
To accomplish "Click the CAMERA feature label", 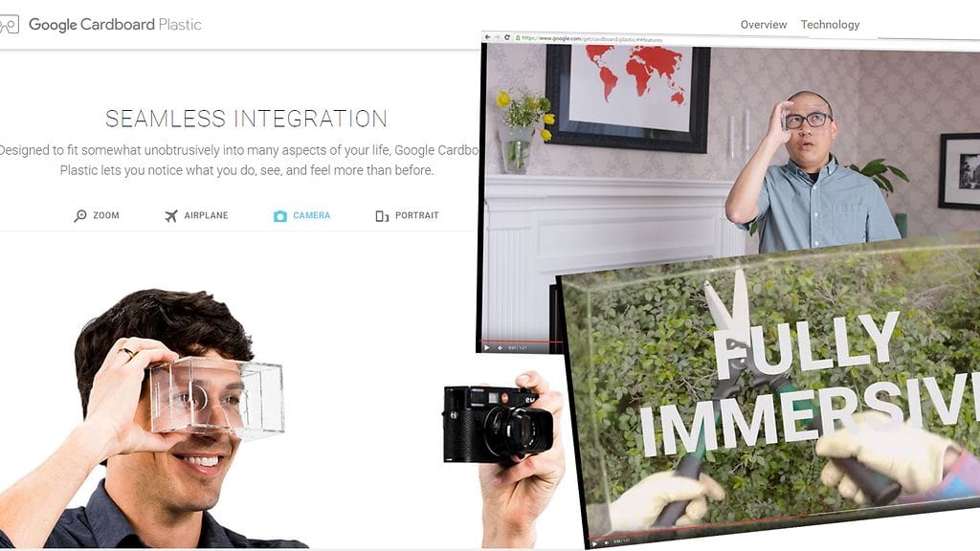I will click(x=311, y=215).
